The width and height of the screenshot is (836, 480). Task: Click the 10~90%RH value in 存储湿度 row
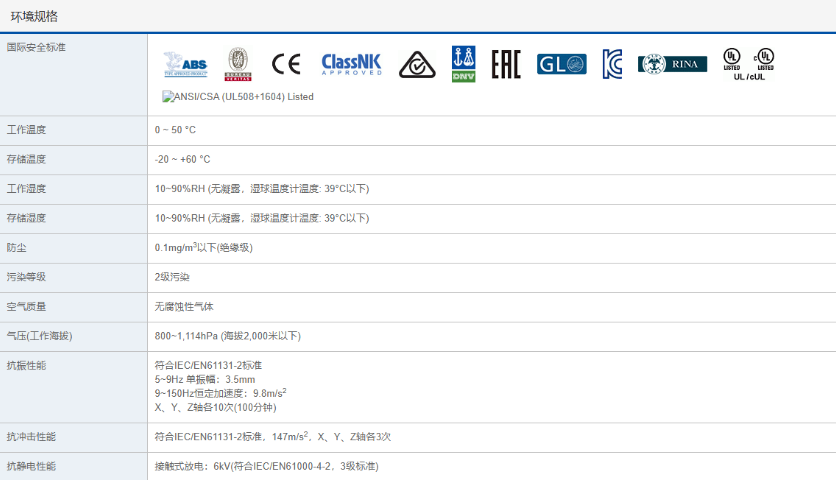pos(262,218)
